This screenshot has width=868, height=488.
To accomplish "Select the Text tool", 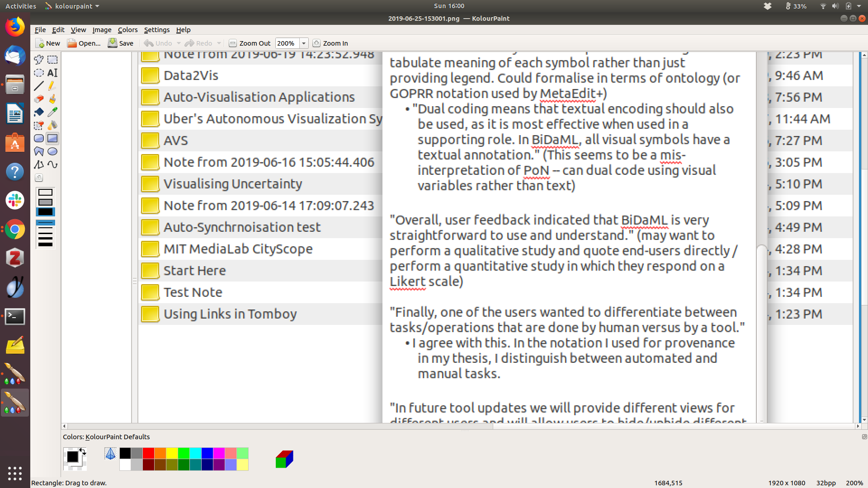I will [52, 73].
